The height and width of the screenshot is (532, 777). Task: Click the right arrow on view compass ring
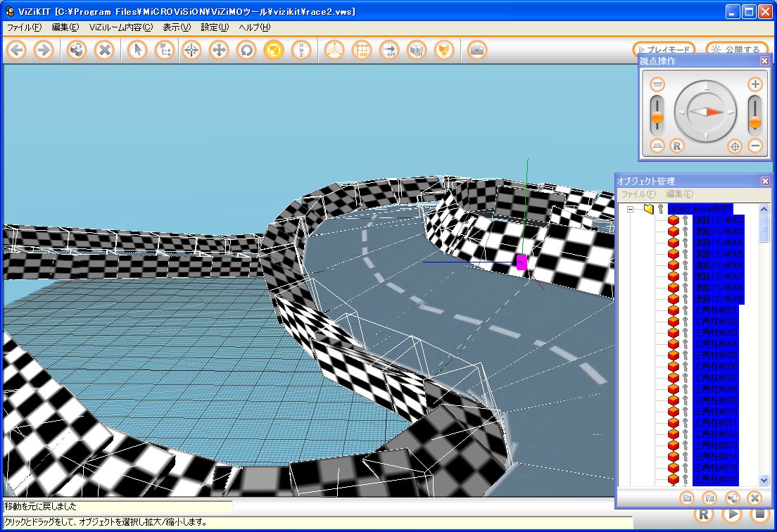coord(731,113)
